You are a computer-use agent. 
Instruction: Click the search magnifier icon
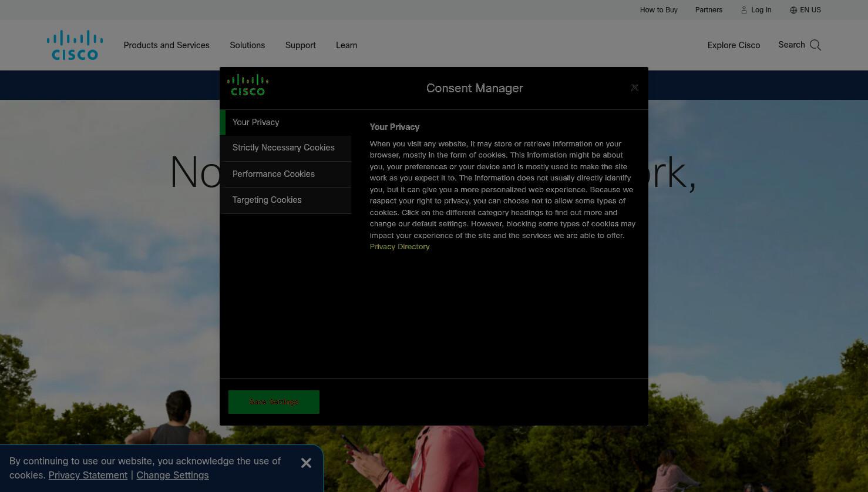815,45
